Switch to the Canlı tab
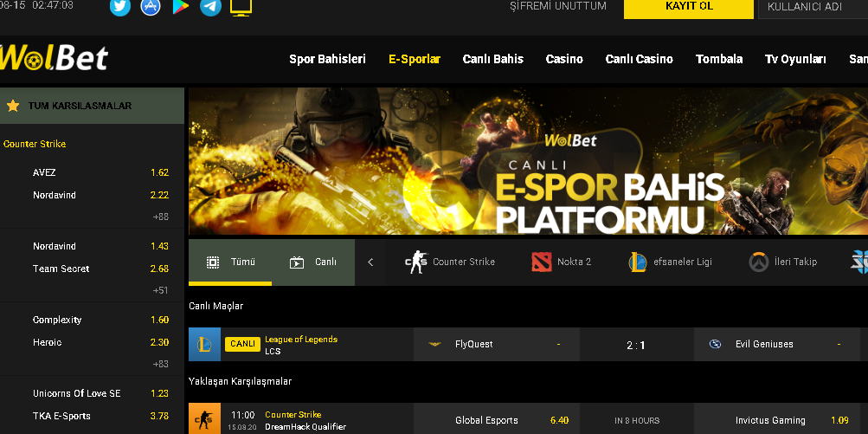 pos(313,262)
